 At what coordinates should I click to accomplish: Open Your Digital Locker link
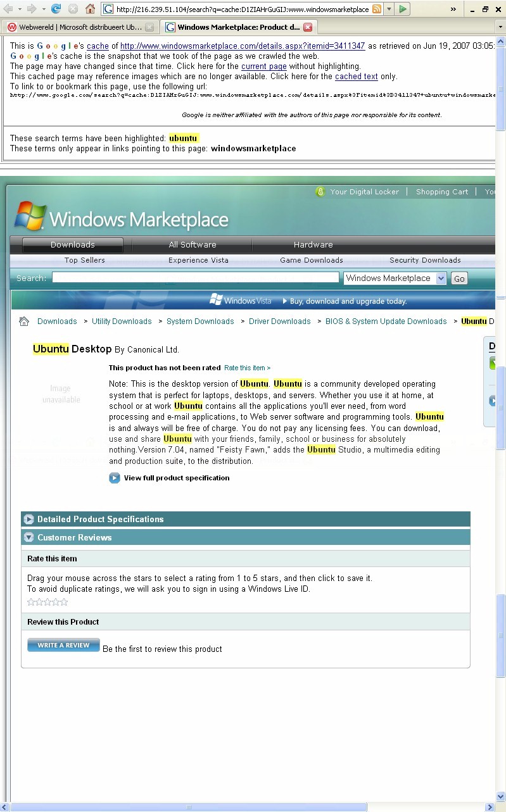click(x=365, y=192)
